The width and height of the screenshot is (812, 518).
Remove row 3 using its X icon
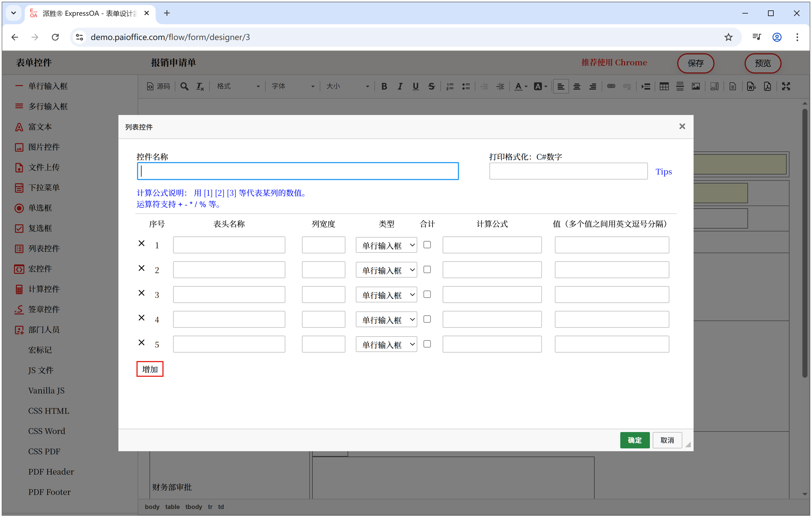(x=141, y=293)
